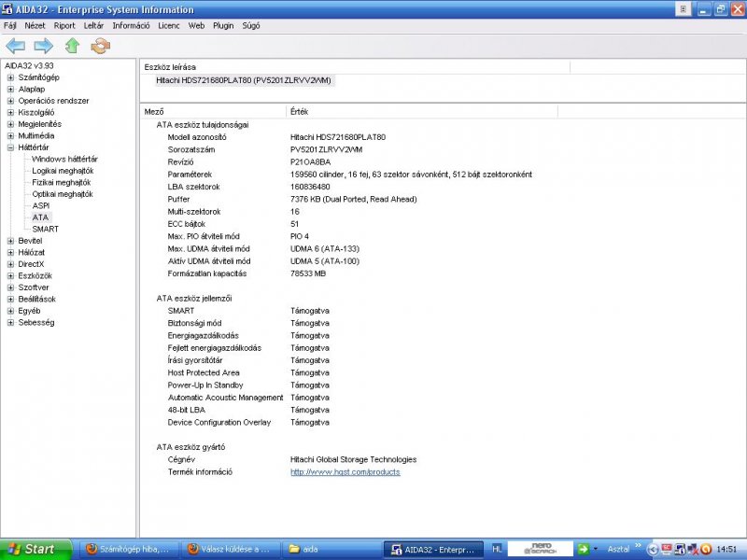Expand the Egyéb tree node

click(x=10, y=311)
